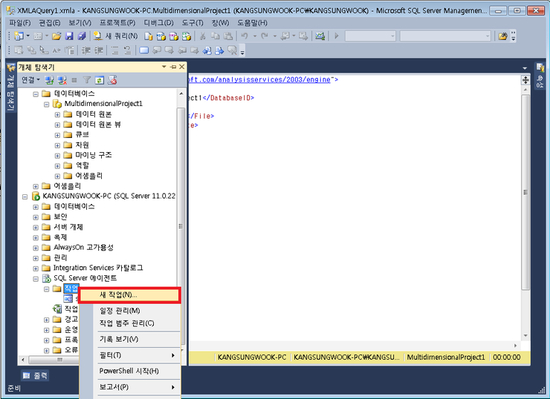Click the Activity Monitor icon

click(320, 36)
